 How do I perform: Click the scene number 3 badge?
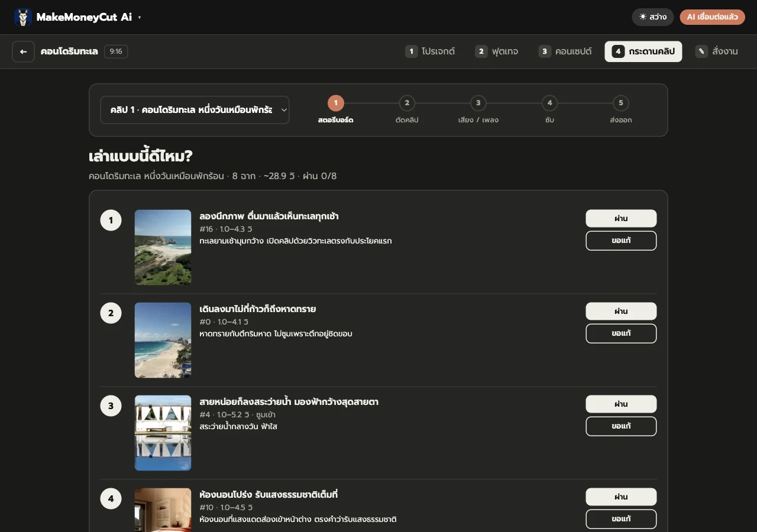(x=111, y=406)
